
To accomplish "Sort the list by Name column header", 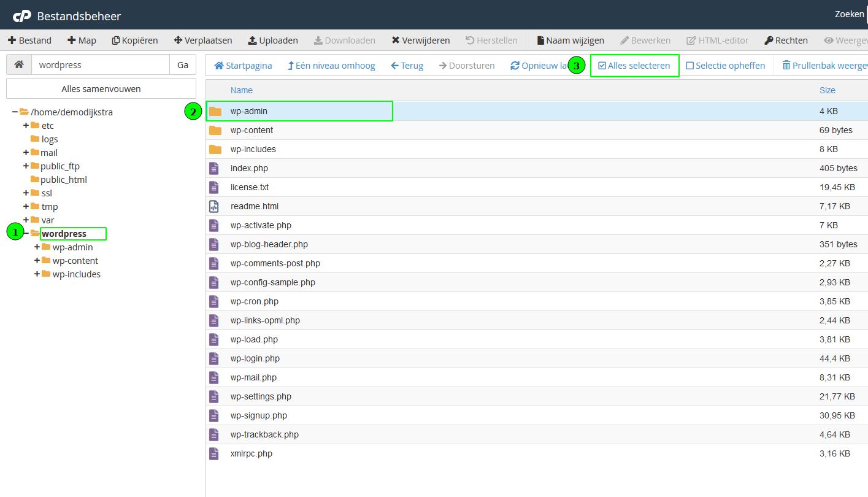I will 242,90.
